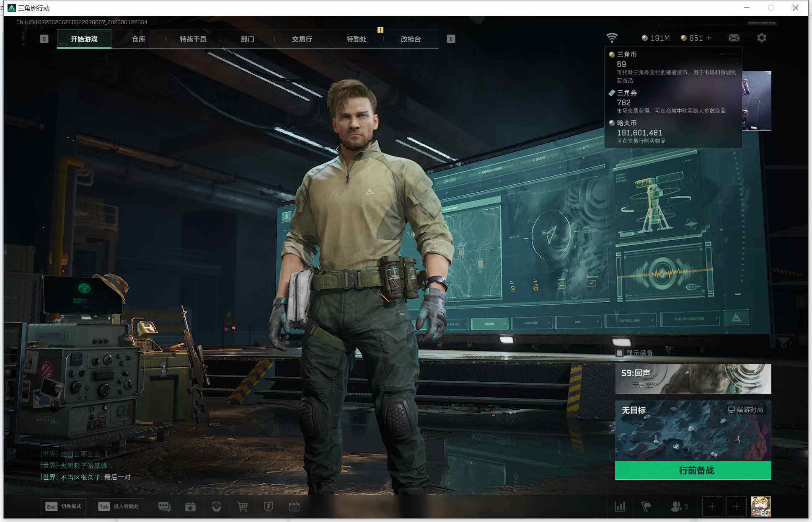
Task: Select the 无目标 map card
Action: [693, 431]
